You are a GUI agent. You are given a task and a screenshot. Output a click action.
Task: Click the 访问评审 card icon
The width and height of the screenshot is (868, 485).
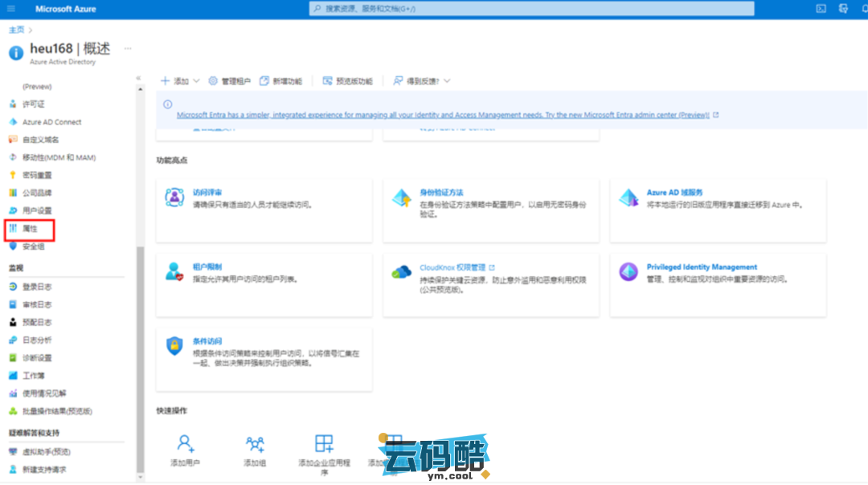pos(174,198)
